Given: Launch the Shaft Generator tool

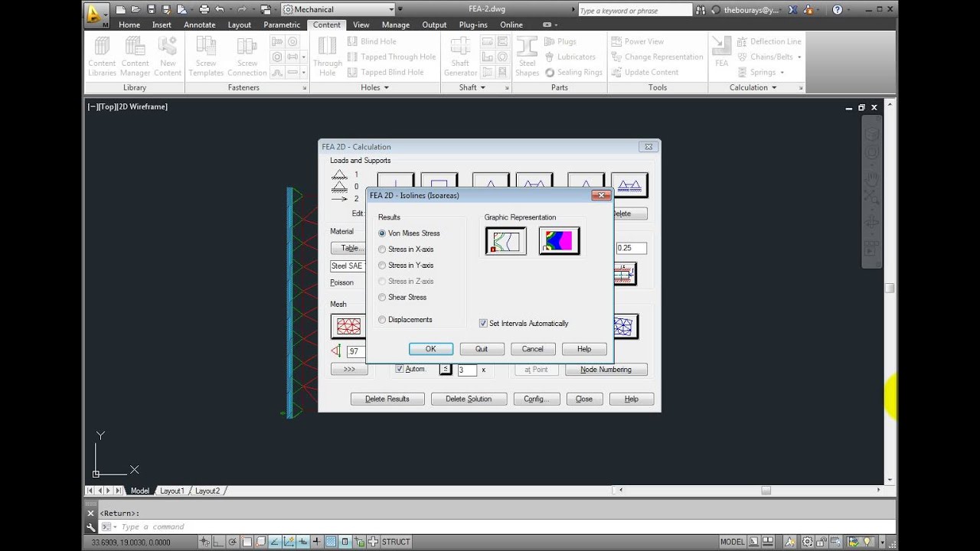Looking at the screenshot, I should 460,57.
